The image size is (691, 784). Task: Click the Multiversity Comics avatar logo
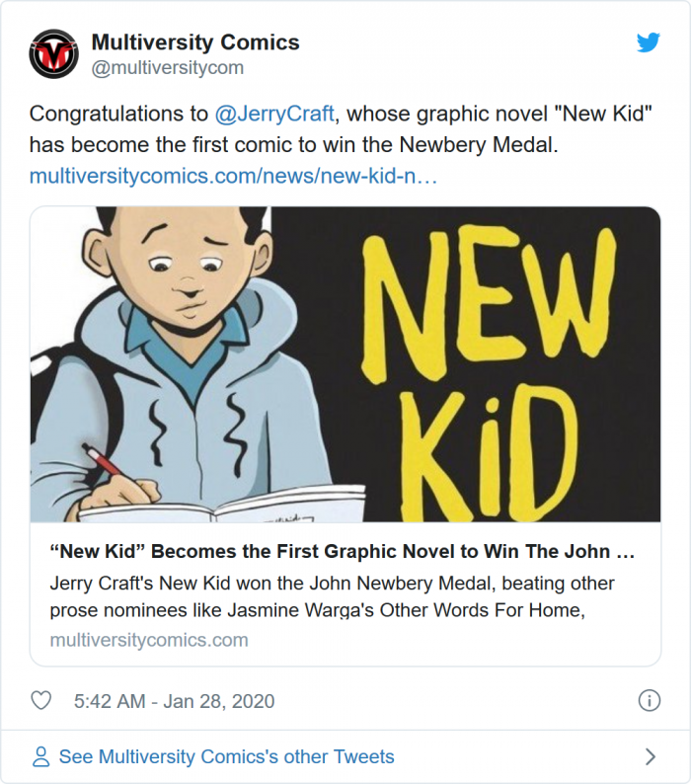tap(53, 54)
